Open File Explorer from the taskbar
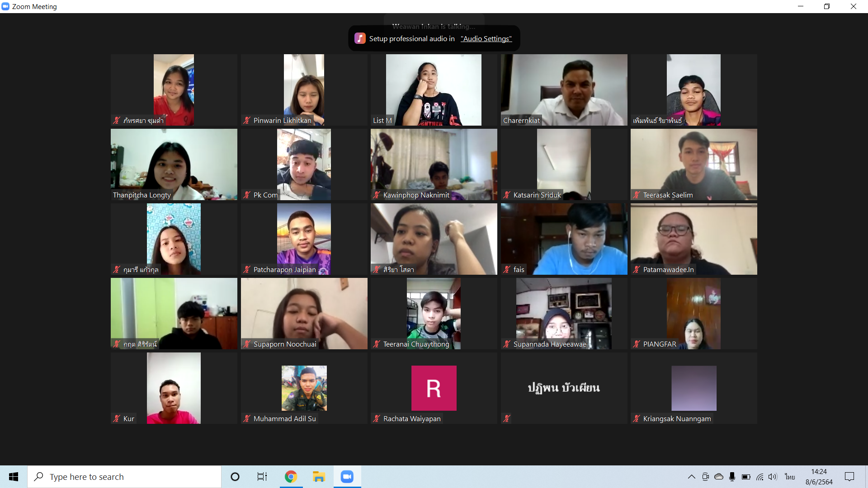 319,477
